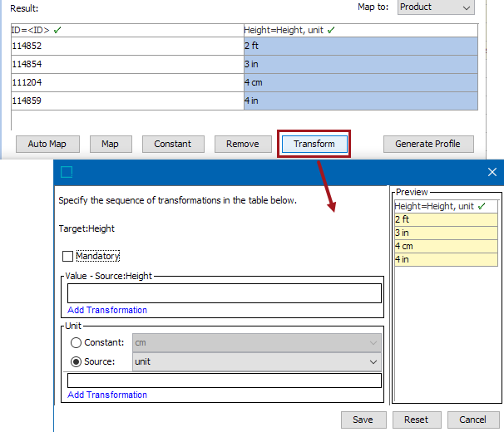Select Preview row '2 ft'

tap(446, 219)
